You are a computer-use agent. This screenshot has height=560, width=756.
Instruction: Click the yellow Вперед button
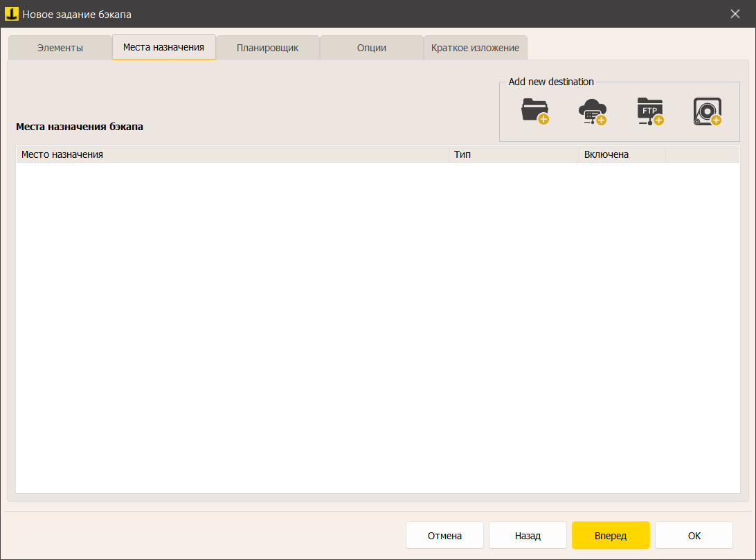pyautogui.click(x=611, y=535)
